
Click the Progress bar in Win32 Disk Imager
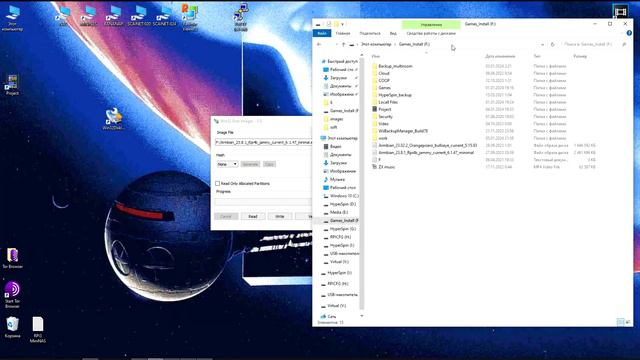(x=263, y=202)
